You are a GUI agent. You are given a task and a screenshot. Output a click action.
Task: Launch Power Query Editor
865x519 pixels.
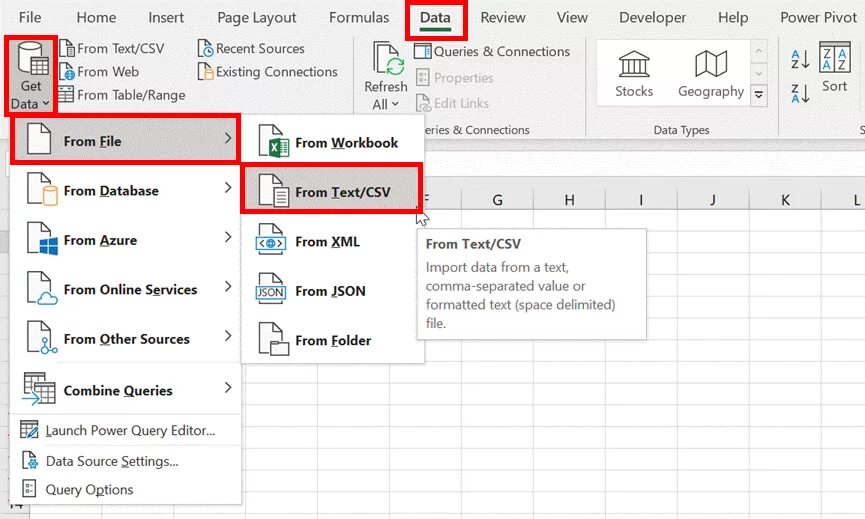coord(125,430)
